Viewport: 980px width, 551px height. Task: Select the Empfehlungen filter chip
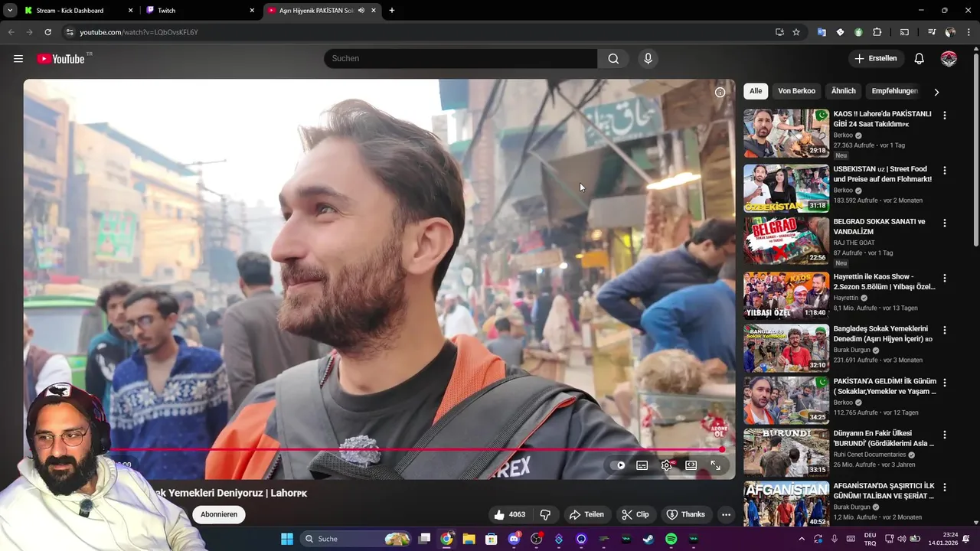[894, 91]
